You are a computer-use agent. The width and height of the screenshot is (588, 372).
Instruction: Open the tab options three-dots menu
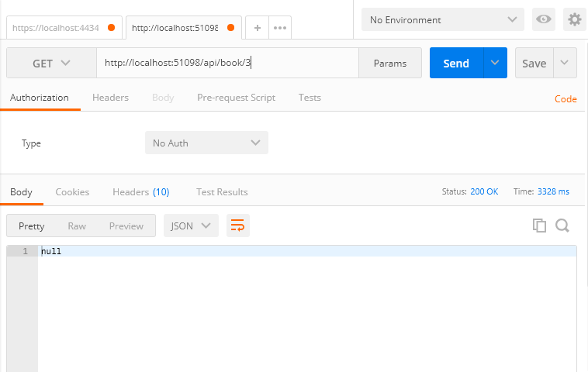(x=280, y=28)
